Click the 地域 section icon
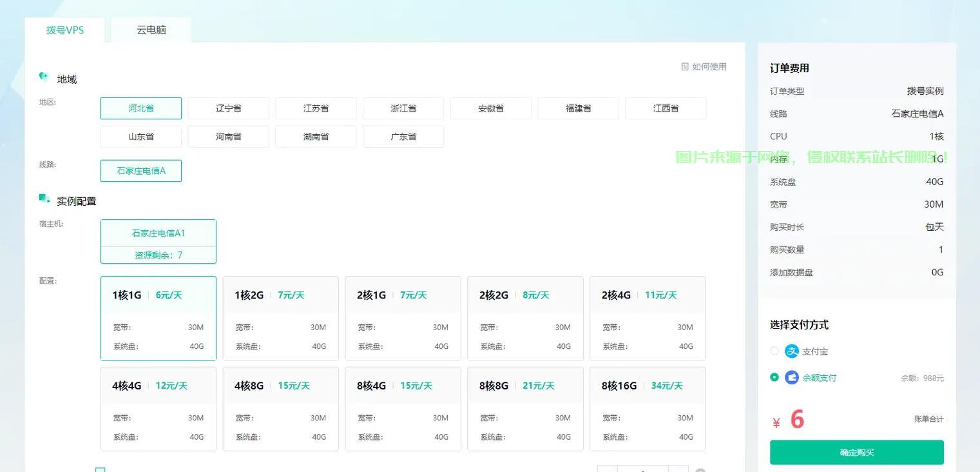Viewport: 980px width, 472px height. (x=44, y=77)
